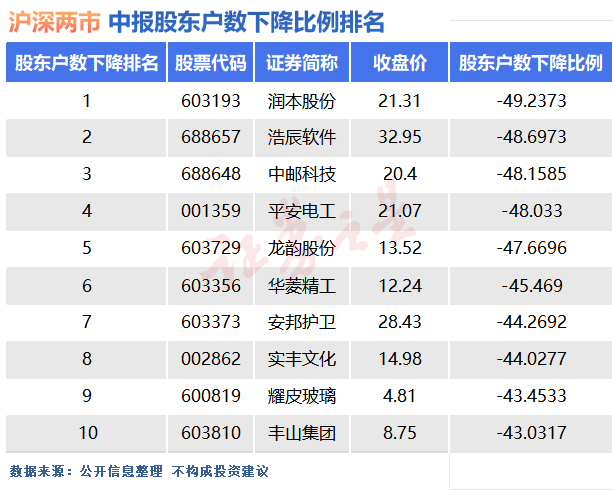
Task: Click the 证券简称 column header
Action: [x=302, y=63]
